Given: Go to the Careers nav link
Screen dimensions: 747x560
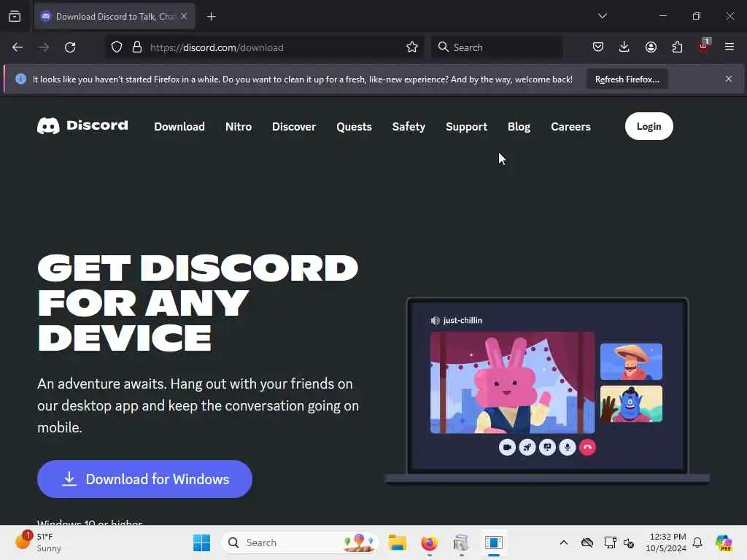Looking at the screenshot, I should tap(570, 127).
